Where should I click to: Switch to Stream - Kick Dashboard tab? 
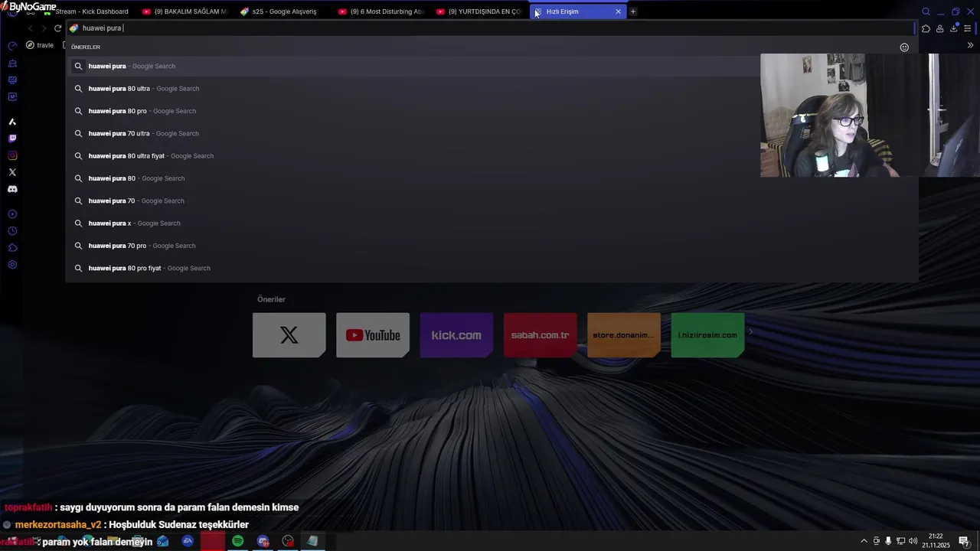coord(87,11)
